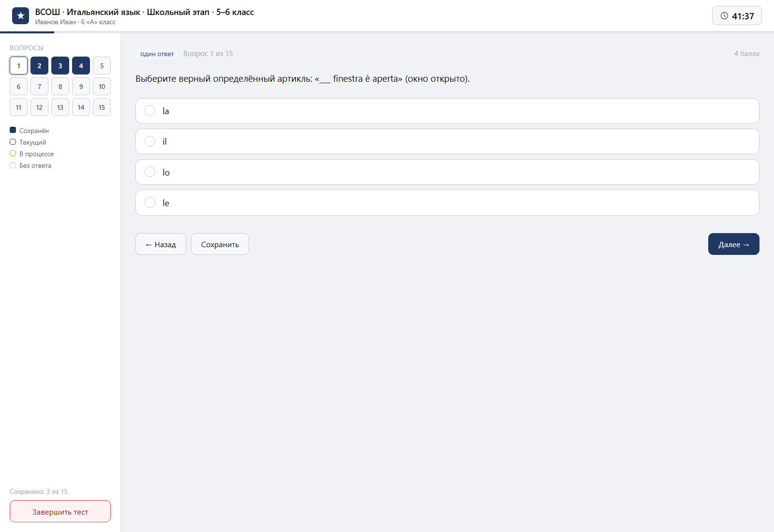Switch to question 8 tile
774x532 pixels.
coord(60,87)
